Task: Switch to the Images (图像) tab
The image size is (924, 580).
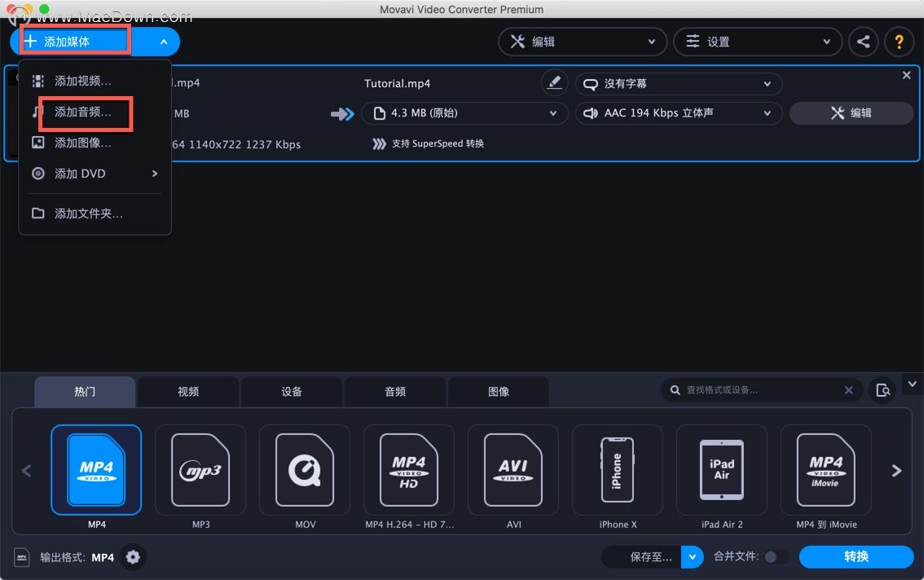Action: tap(499, 392)
